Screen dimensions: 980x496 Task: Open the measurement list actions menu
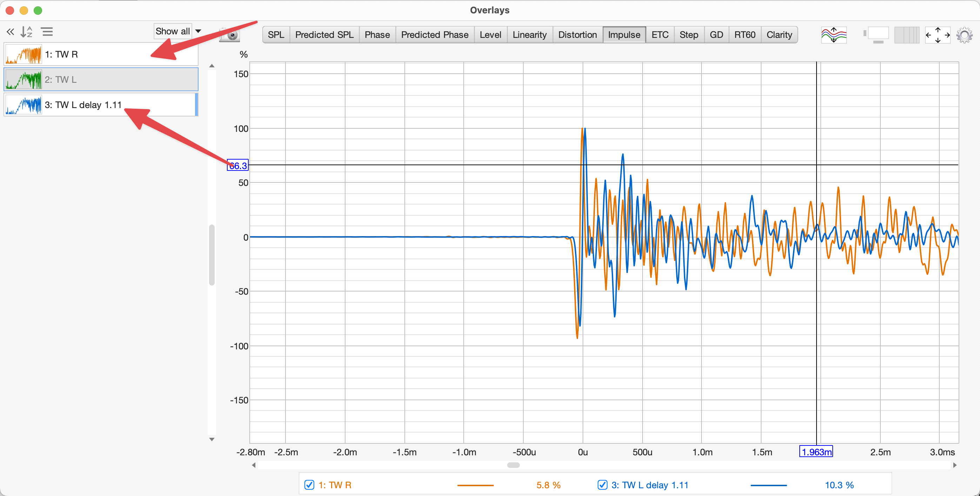coord(47,32)
